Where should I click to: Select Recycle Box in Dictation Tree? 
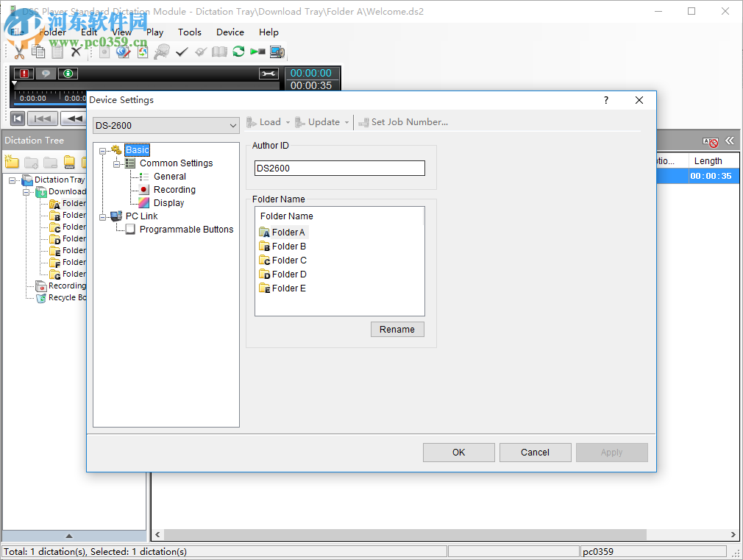[67, 297]
